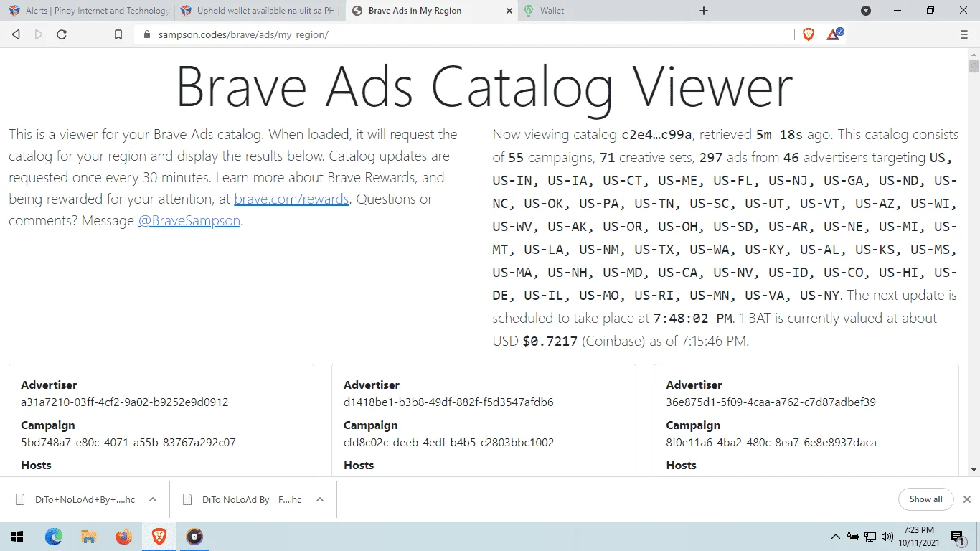View site lock security info
This screenshot has width=980, height=551.
[x=147, y=34]
